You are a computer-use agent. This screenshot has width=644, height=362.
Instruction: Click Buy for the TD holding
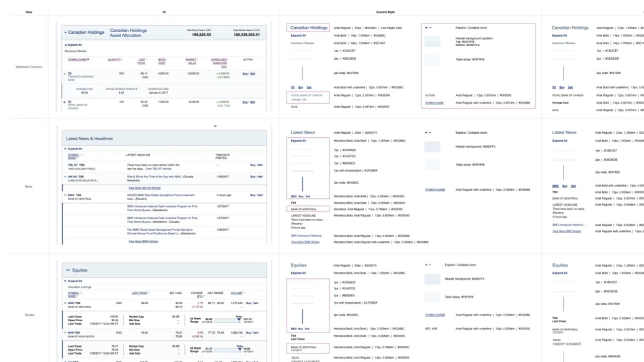[x=245, y=73]
